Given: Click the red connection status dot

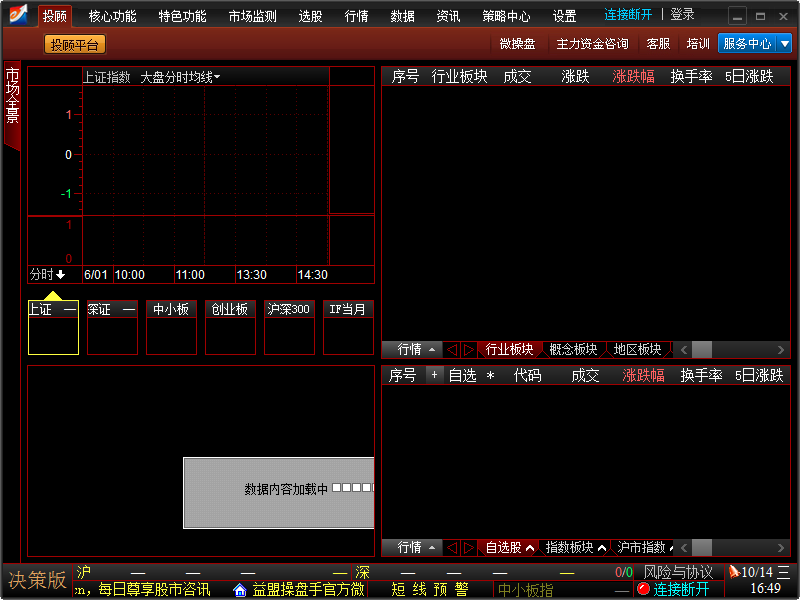Looking at the screenshot, I should (x=643, y=589).
